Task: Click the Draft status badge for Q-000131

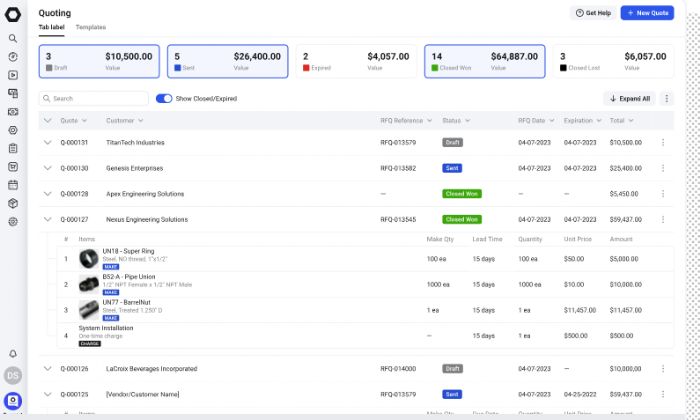Action: coord(452,142)
